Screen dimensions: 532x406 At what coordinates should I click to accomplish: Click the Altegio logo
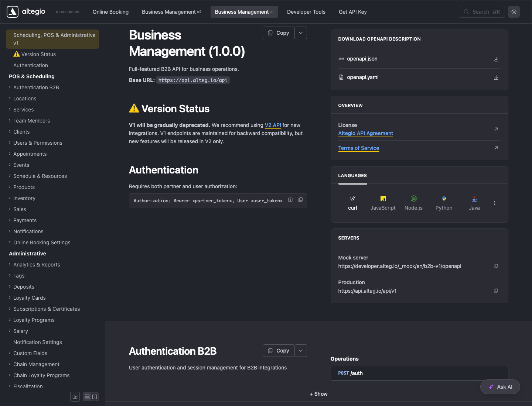[26, 12]
